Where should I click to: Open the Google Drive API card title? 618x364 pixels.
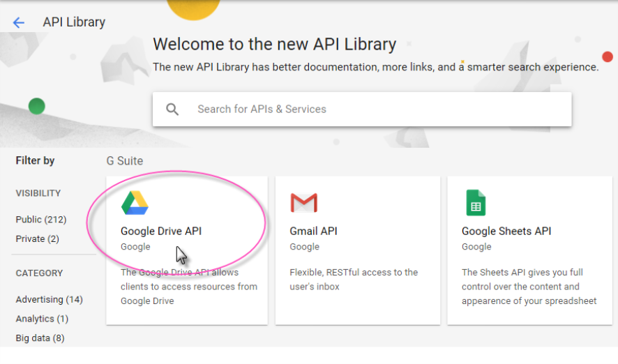pos(161,232)
